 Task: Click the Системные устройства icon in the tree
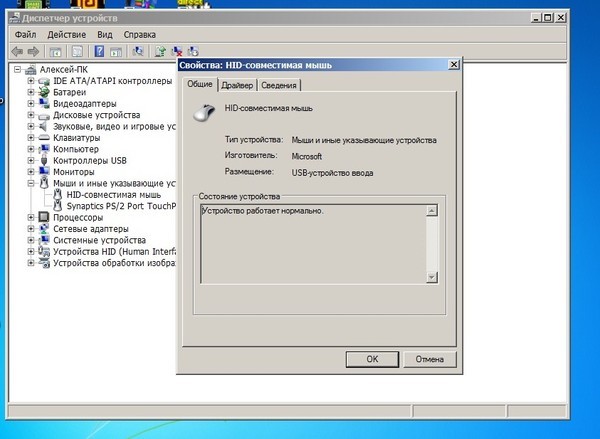(x=44, y=240)
